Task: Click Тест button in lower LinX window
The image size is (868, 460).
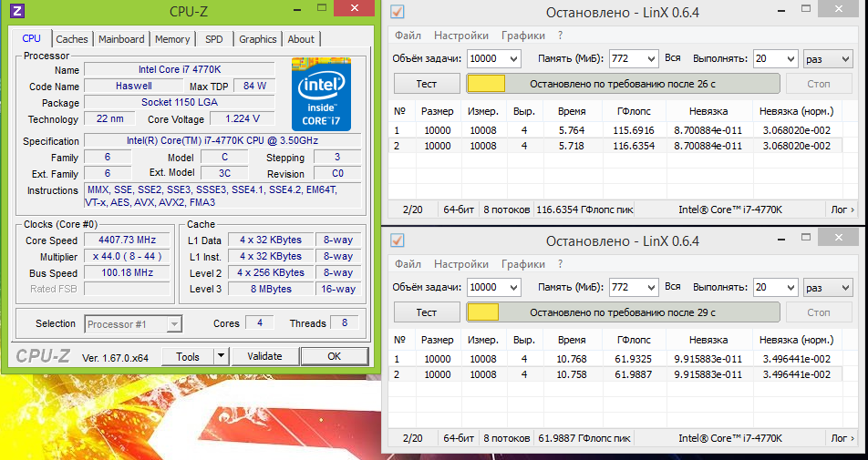Action: pos(427,312)
